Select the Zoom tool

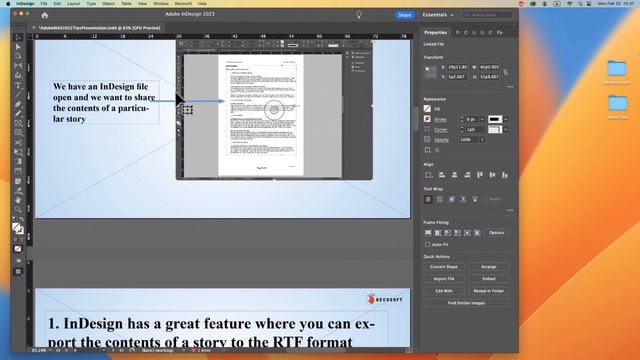[18, 209]
